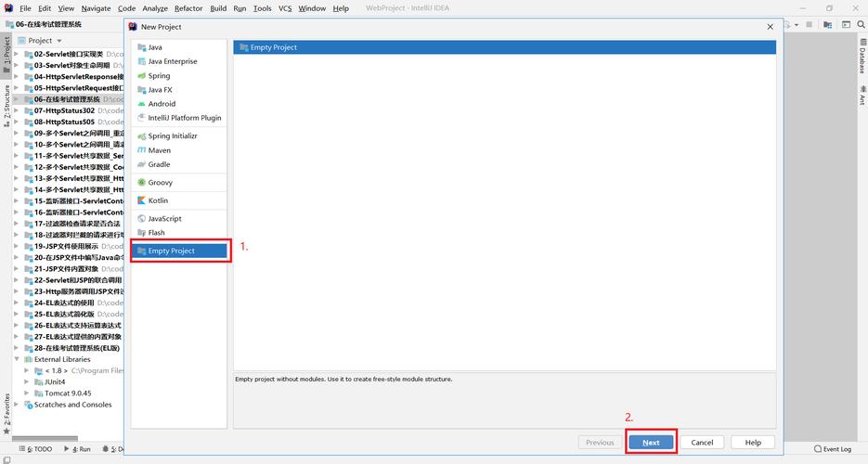Open the Event Log in status bar

pos(833,449)
